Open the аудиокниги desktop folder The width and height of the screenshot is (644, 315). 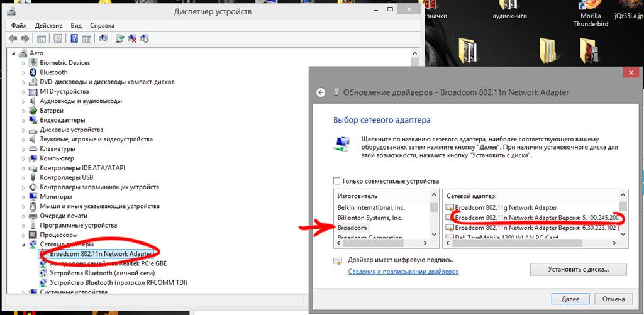(x=509, y=10)
